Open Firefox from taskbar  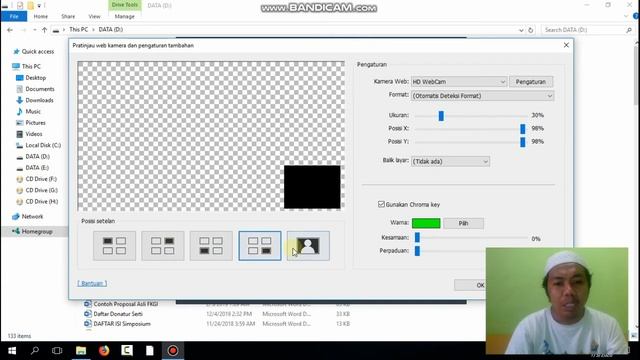[104, 351]
